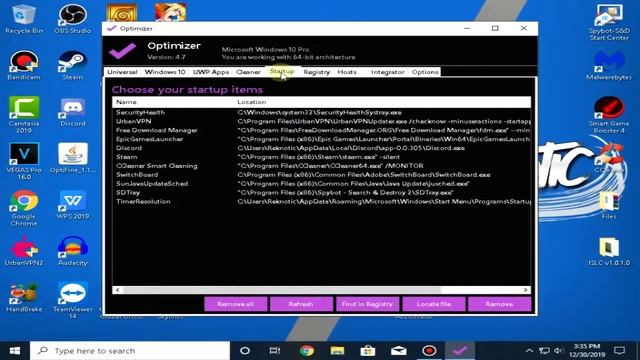640x360 pixels.
Task: Open File Explorer from taskbar
Action: click(337, 351)
